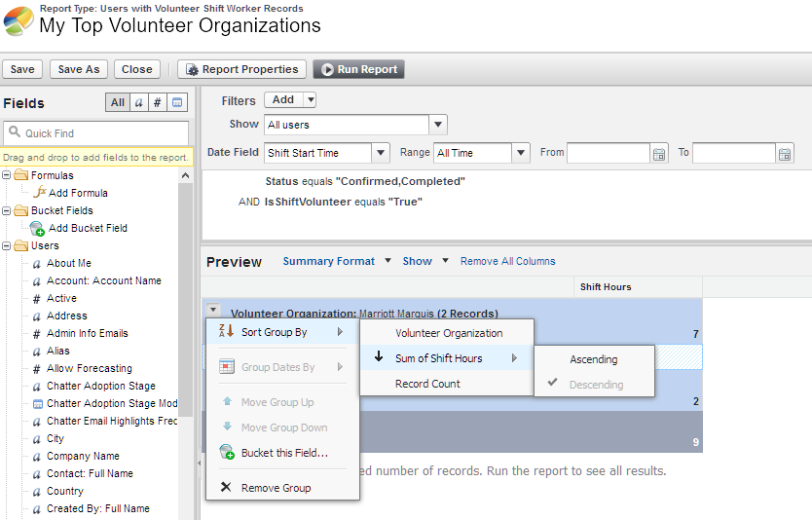Open the Summary Format menu
The width and height of the screenshot is (812, 520).
coord(337,262)
